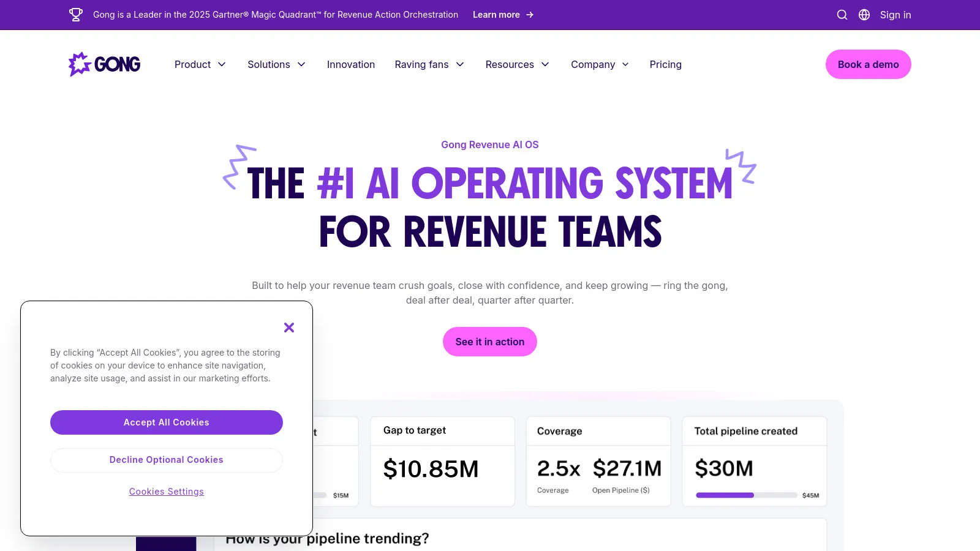
Task: Close the cookie dialog with the X
Action: (x=289, y=328)
